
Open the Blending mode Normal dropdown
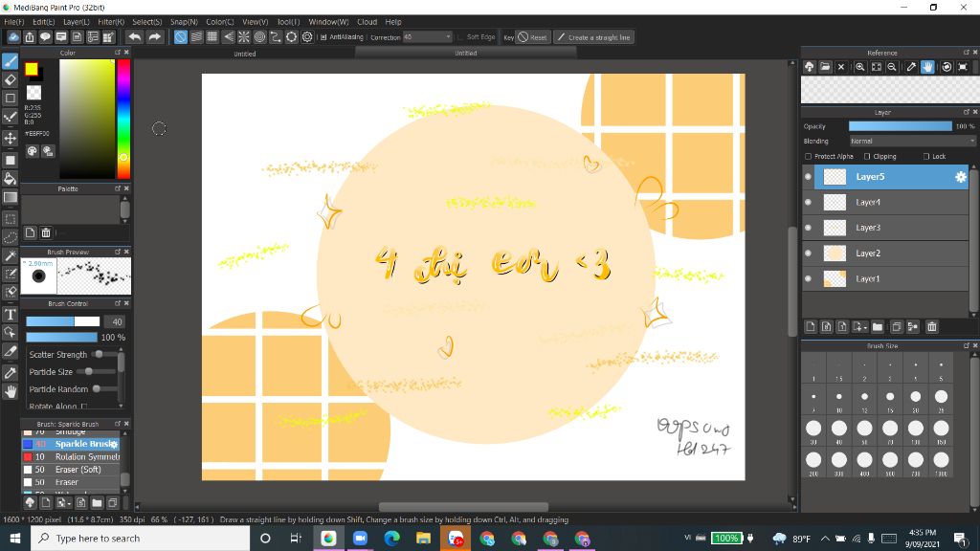coord(912,142)
